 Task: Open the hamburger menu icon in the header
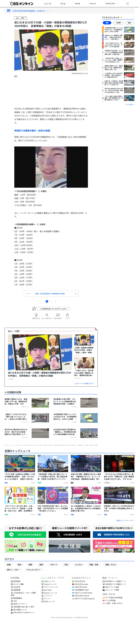pos(127,3)
